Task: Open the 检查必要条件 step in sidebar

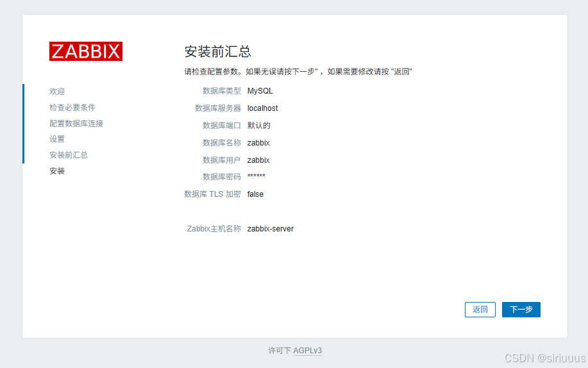Action: pos(72,108)
